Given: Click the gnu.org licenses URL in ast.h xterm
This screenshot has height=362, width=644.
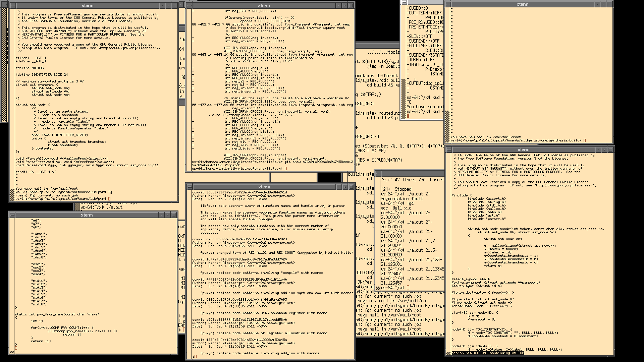Looking at the screenshot, I should point(128,48).
